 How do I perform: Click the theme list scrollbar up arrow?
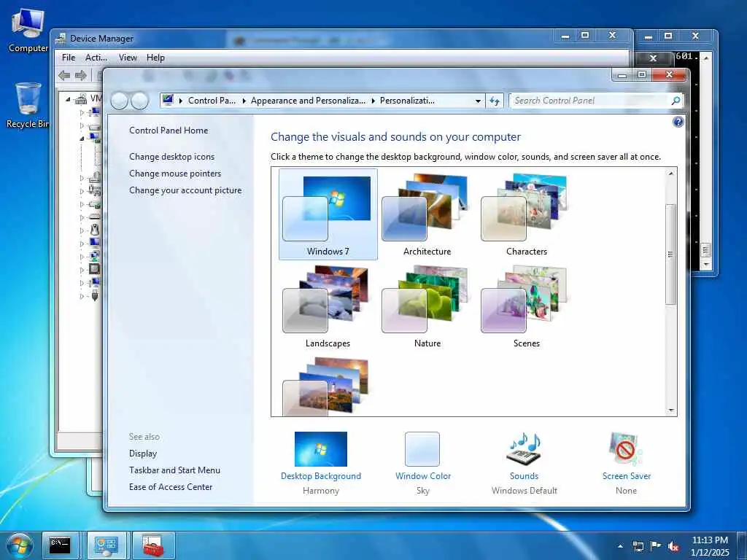[671, 174]
